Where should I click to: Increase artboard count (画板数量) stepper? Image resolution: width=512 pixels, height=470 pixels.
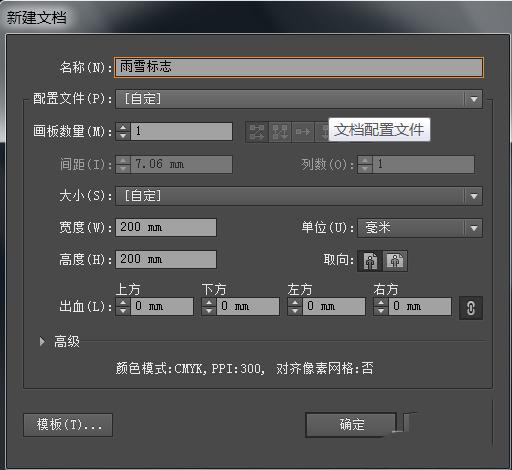(x=123, y=127)
